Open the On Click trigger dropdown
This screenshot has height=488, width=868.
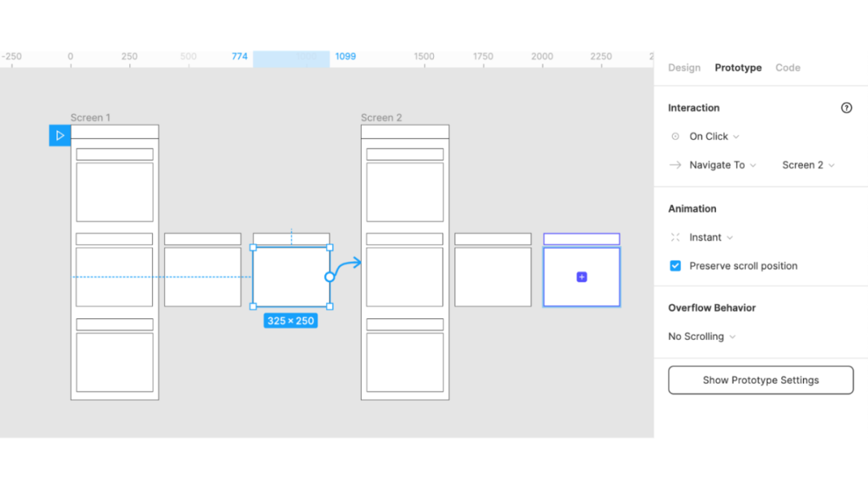point(714,136)
